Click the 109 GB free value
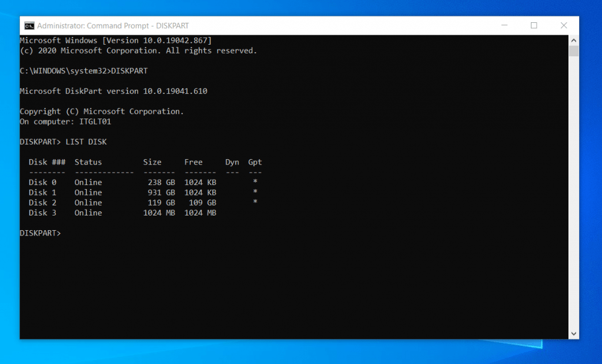602x364 pixels. click(202, 203)
